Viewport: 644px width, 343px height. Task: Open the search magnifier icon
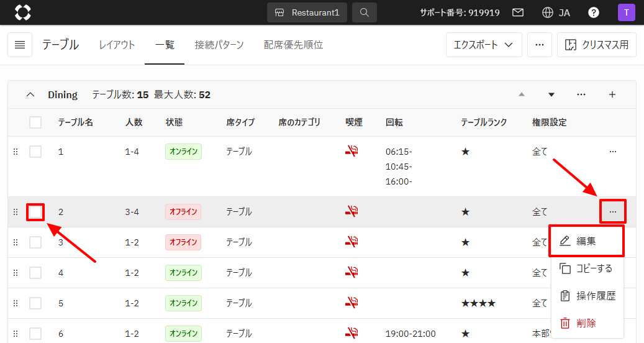click(365, 12)
